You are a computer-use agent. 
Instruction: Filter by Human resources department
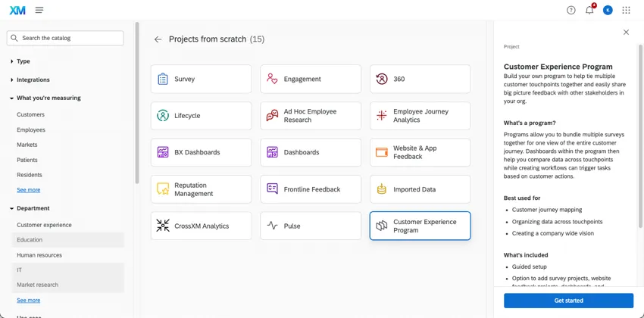(39, 255)
